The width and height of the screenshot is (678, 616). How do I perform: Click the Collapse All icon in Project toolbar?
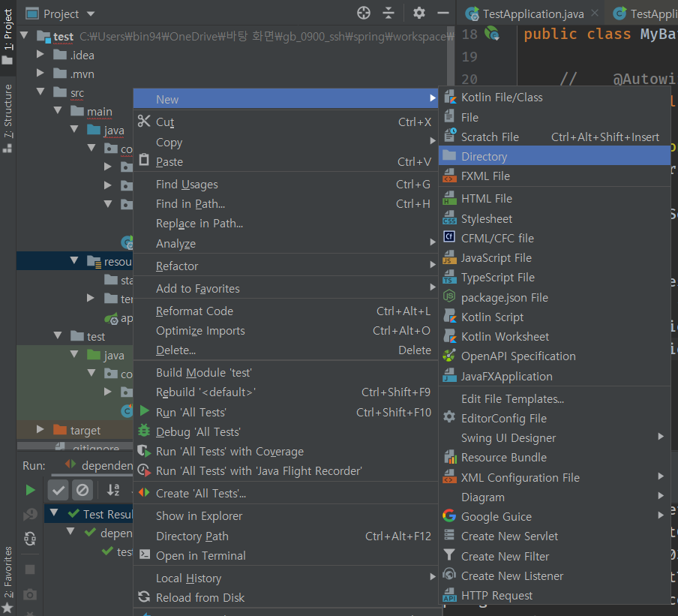pyautogui.click(x=388, y=14)
